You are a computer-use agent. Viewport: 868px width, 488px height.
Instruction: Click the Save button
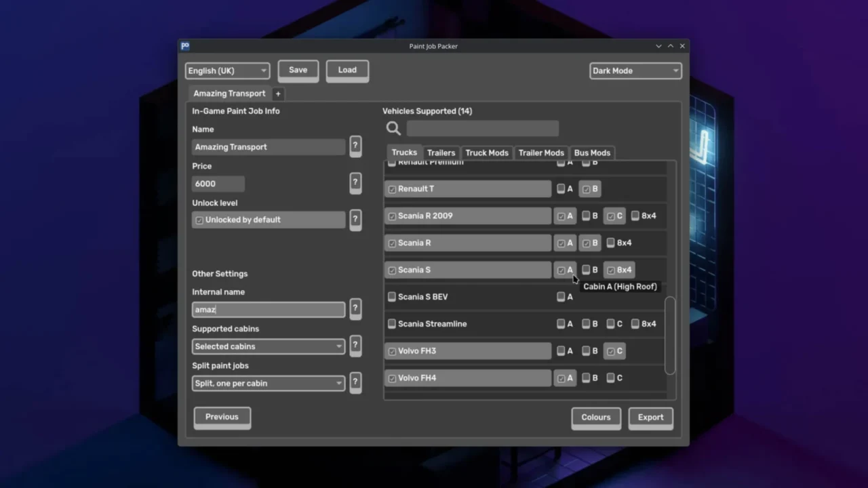tap(298, 70)
